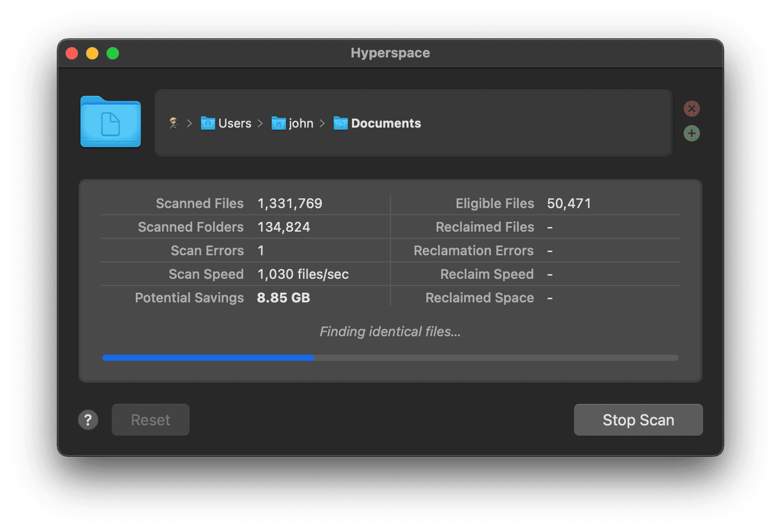Click the Documents folder icon in path
The height and width of the screenshot is (532, 781).
coord(340,123)
